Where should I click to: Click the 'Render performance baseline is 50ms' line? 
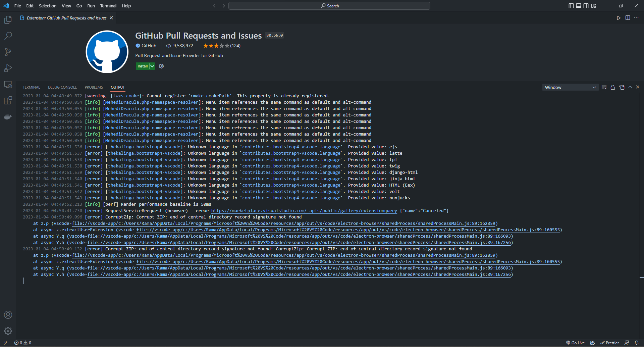(x=117, y=204)
